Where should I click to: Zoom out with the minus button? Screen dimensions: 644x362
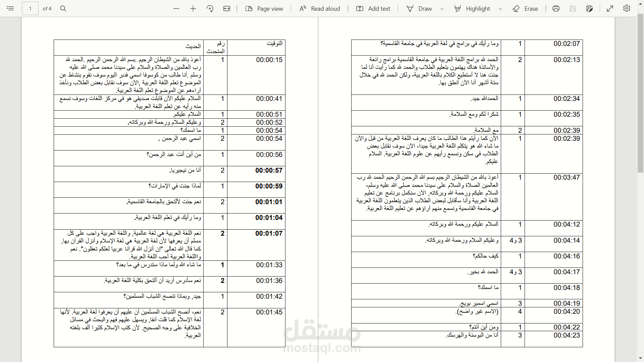176,8
